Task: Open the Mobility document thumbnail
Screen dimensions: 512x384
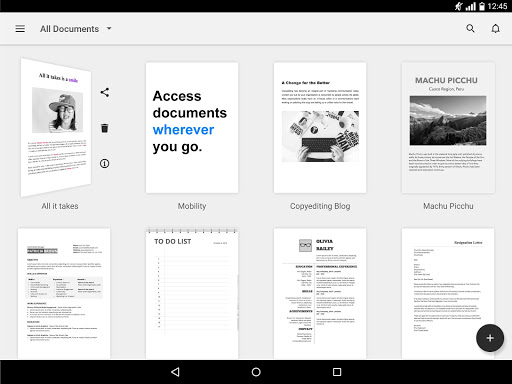Action: point(192,128)
